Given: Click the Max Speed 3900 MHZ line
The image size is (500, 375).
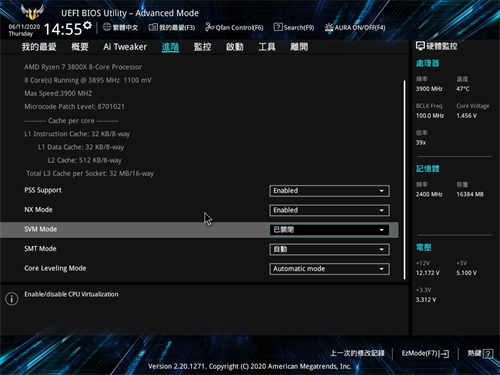Looking at the screenshot, I should 58,93.
